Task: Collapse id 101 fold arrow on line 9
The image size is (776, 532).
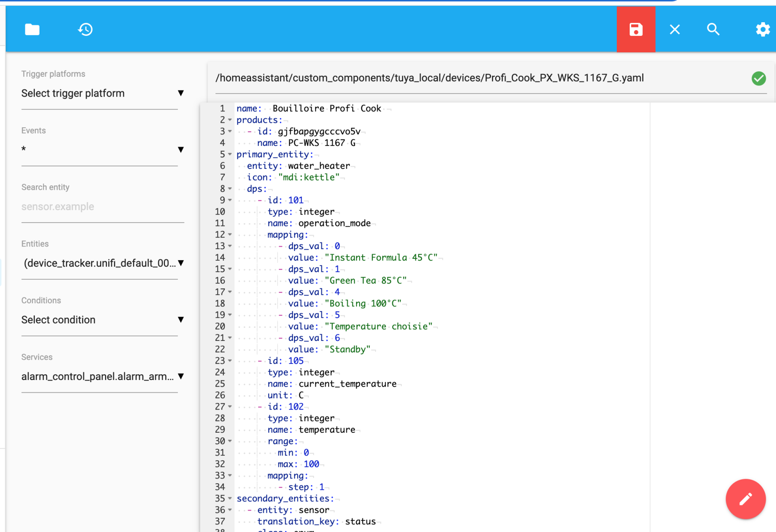Action: point(230,200)
